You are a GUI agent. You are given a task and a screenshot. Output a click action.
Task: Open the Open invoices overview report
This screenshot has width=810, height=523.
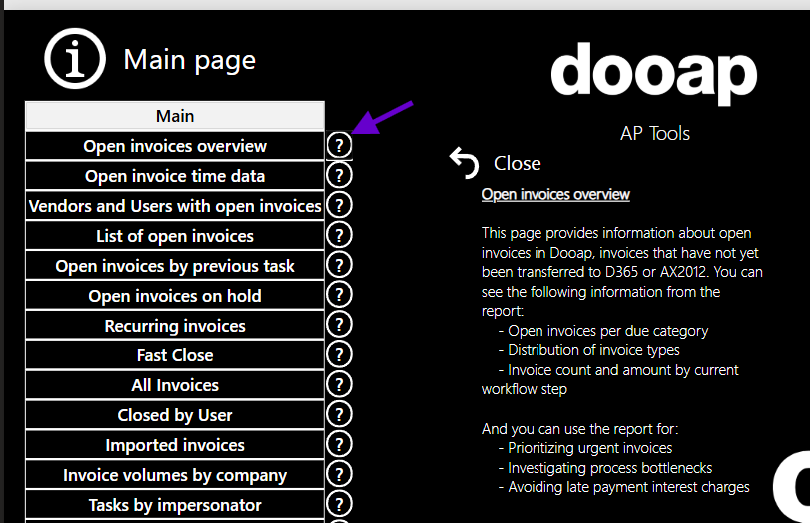coord(175,146)
